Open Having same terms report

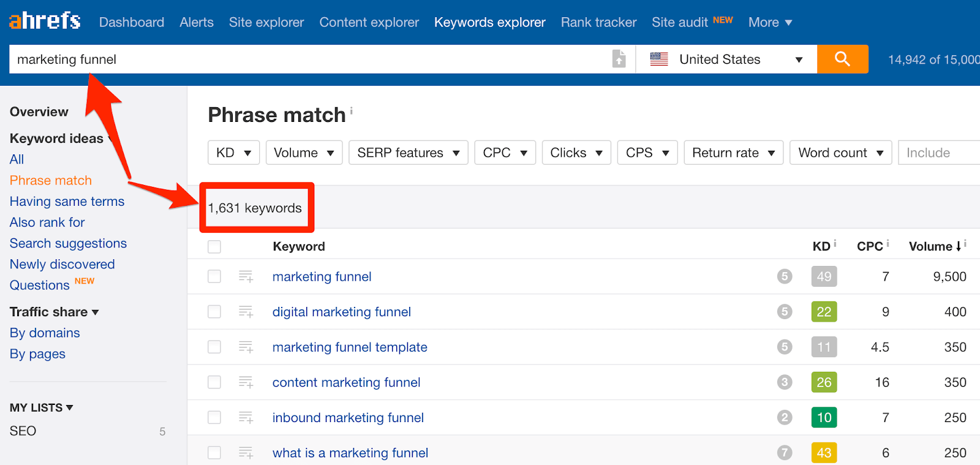coord(67,201)
